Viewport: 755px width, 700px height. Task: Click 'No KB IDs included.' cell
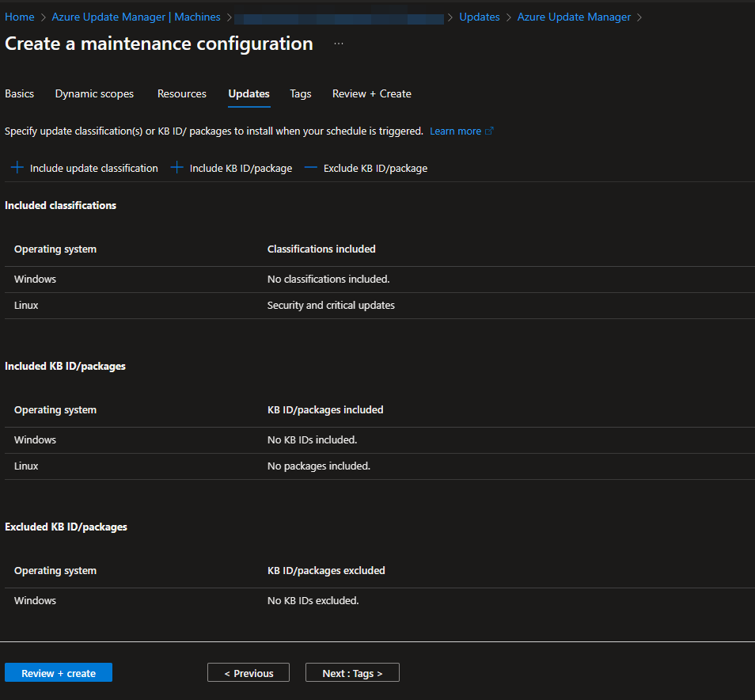(312, 439)
